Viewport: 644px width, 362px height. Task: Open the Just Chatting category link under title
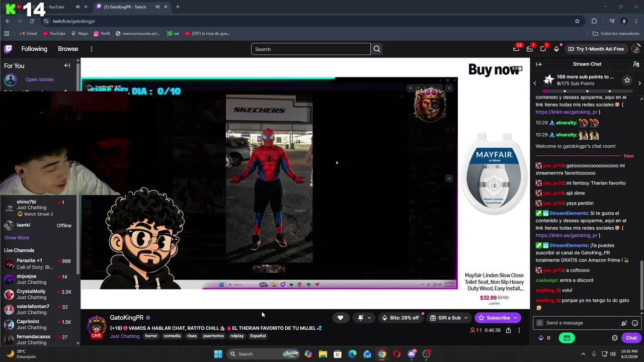pyautogui.click(x=125, y=336)
